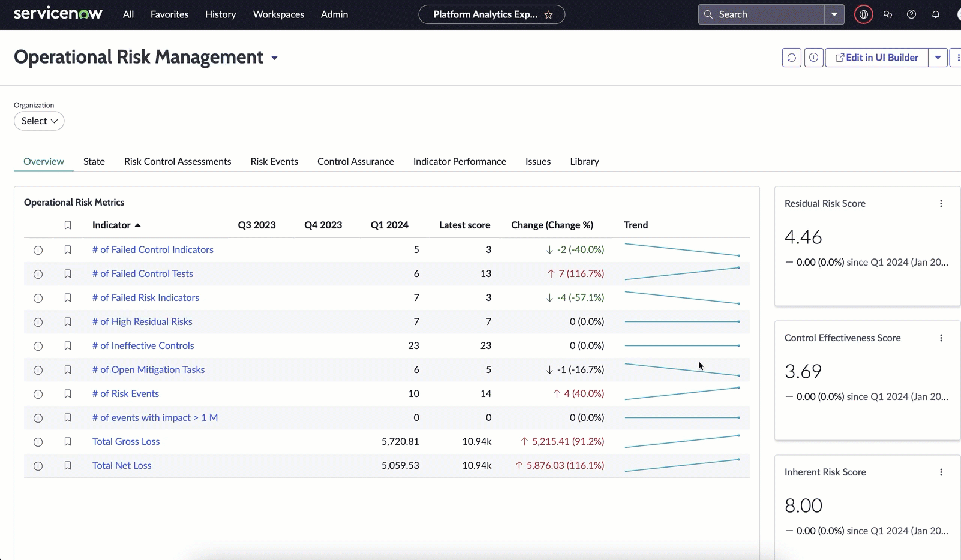Open the History menu
The width and height of the screenshot is (961, 560).
click(220, 14)
